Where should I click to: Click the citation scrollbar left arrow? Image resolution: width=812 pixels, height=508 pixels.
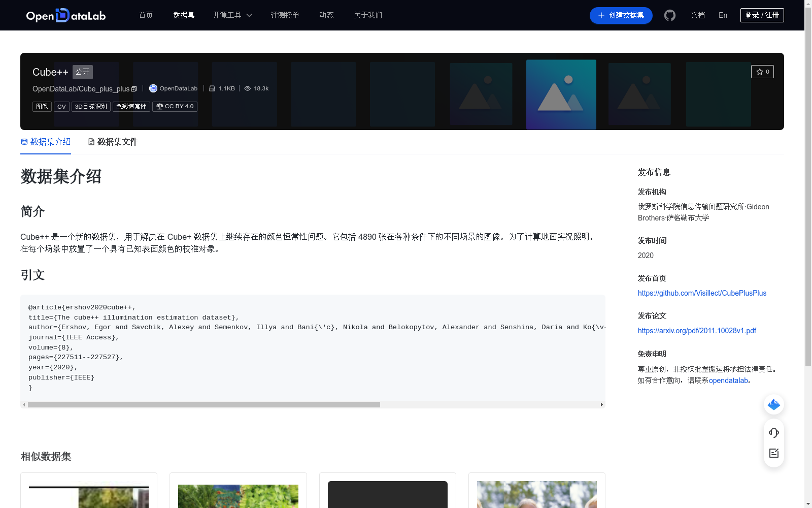[24, 405]
